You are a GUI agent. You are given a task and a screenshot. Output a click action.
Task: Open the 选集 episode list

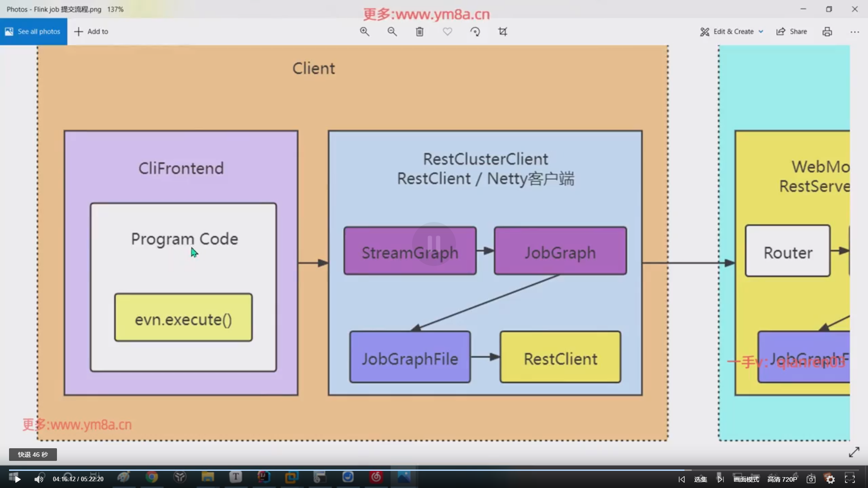click(700, 479)
